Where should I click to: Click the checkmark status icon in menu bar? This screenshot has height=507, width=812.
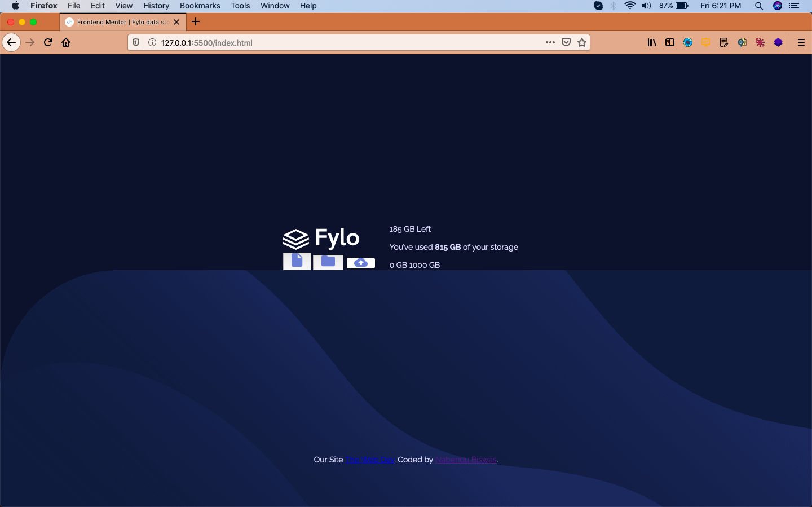598,6
